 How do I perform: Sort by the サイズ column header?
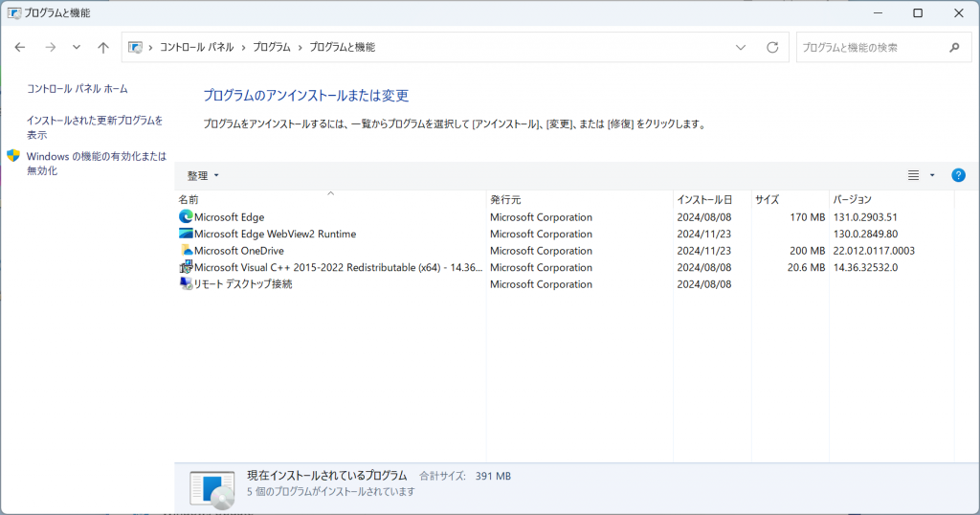click(x=790, y=199)
